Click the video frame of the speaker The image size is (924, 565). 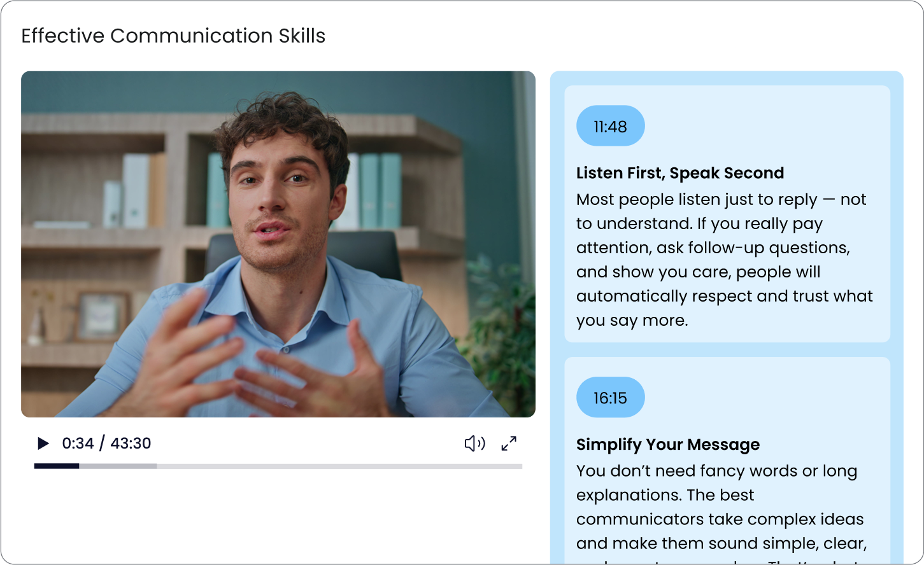278,244
